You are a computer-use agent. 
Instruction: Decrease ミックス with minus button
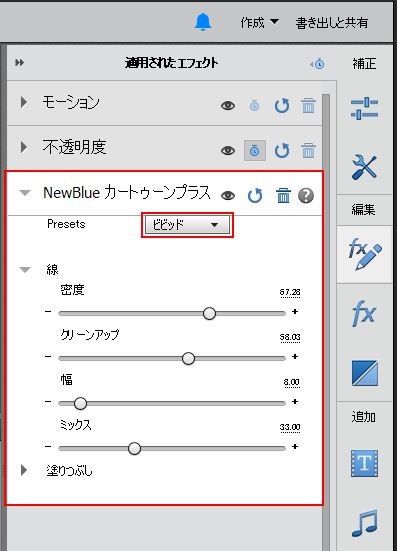point(48,446)
